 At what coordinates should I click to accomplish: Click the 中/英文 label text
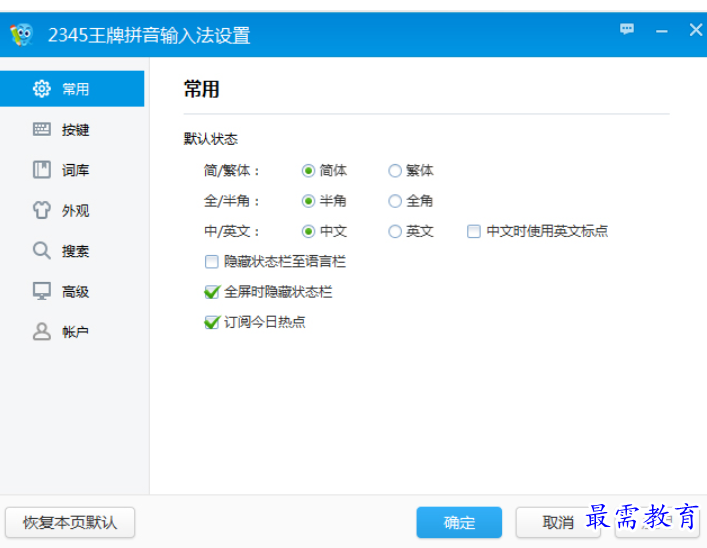(232, 231)
